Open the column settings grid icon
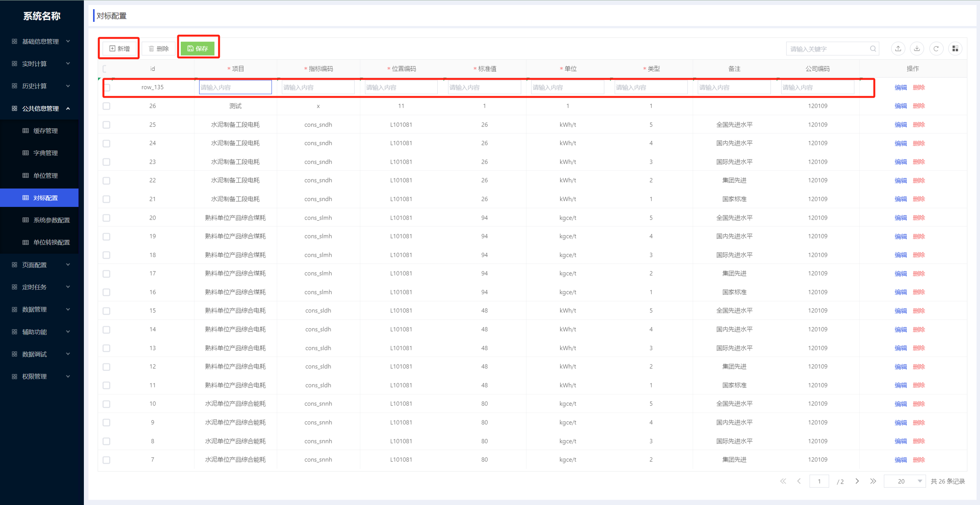This screenshot has height=505, width=980. (x=955, y=49)
